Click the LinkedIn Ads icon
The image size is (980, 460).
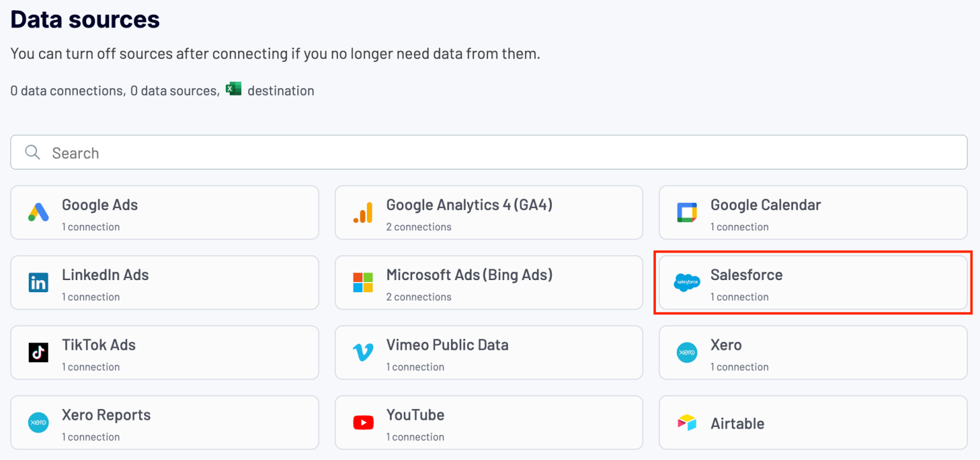[x=38, y=283]
